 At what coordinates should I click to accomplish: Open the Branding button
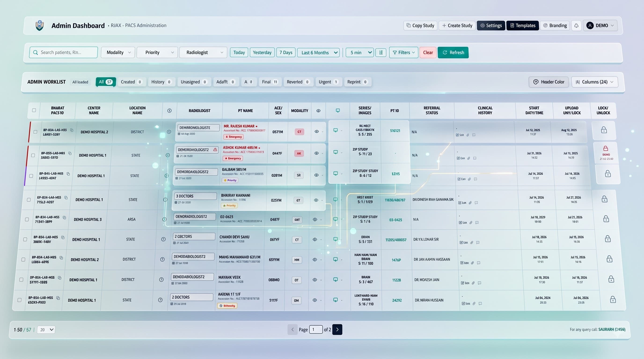(555, 25)
